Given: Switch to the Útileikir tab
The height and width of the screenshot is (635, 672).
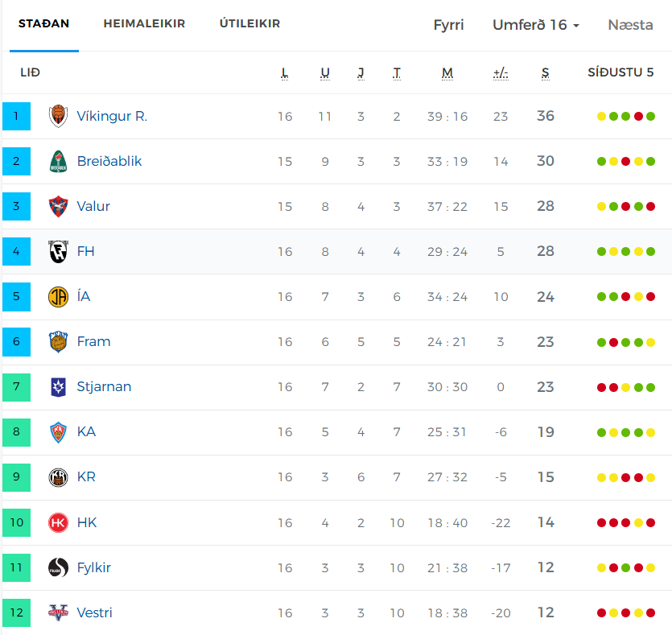Looking at the screenshot, I should pyautogui.click(x=249, y=23).
